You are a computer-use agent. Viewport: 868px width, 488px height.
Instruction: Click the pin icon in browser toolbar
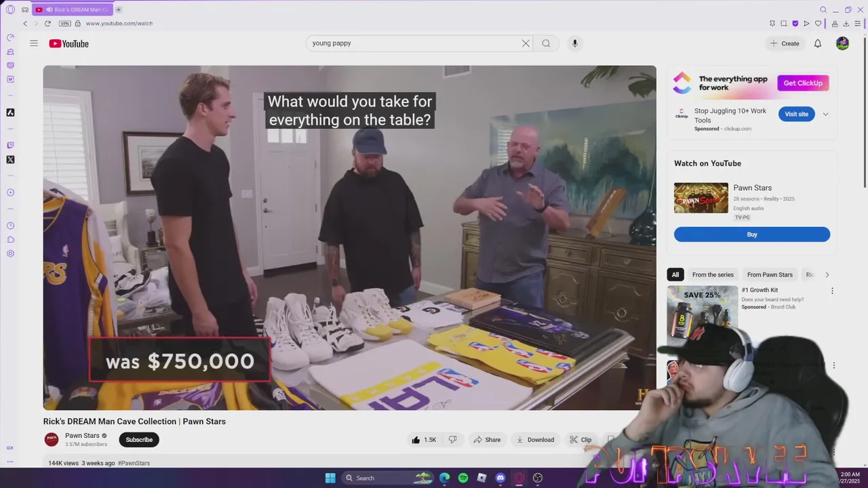pyautogui.click(x=772, y=23)
